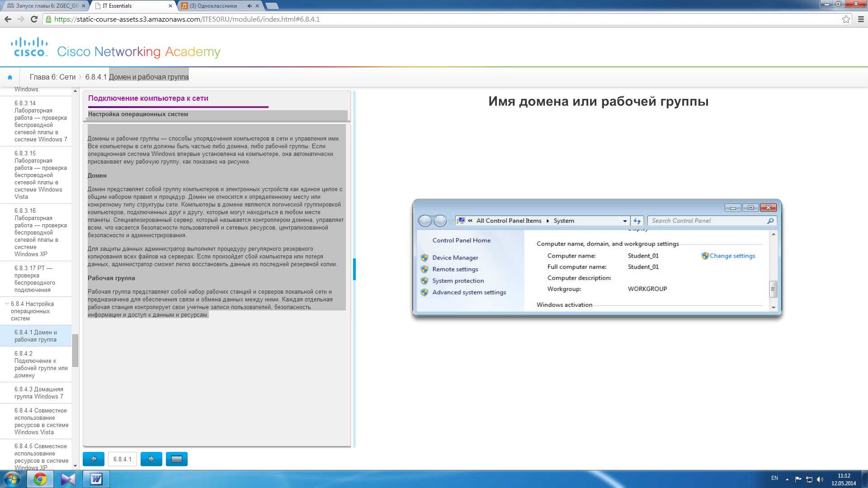Viewport: 868px width, 488px height.
Task: Click the volume icon in system tray
Action: point(820,479)
